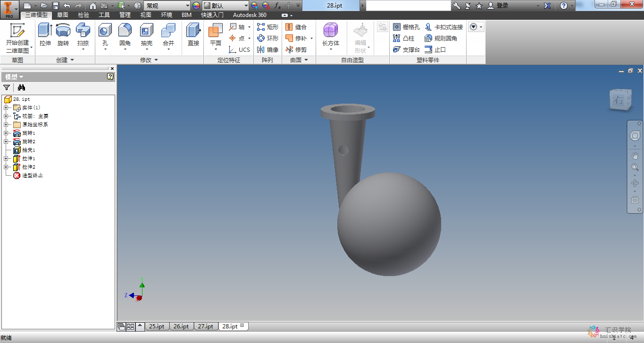Select the Stitch surface (缝合) tool
Viewport: 644px width, 343px height.
click(296, 27)
